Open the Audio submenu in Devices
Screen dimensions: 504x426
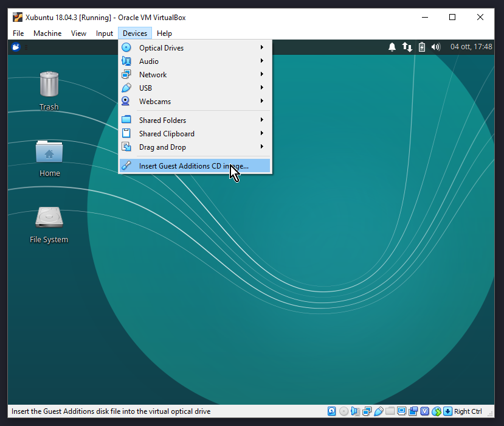[195, 61]
